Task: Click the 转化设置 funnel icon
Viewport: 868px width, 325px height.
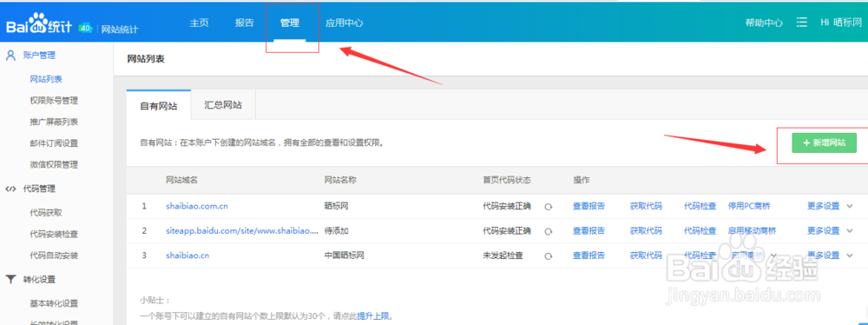Action: pyautogui.click(x=10, y=279)
